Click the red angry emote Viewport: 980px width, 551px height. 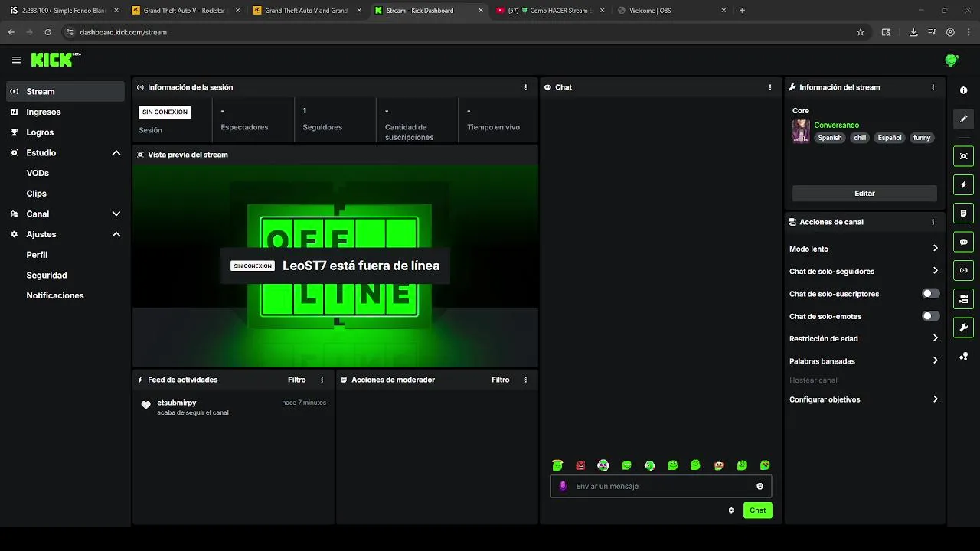coord(580,465)
